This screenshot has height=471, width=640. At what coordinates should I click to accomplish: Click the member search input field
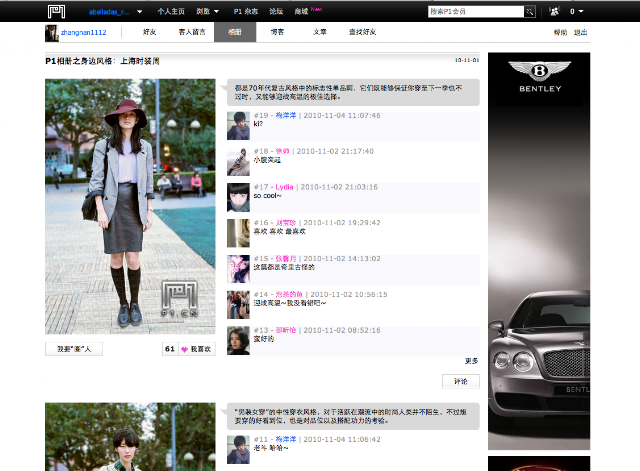[476, 11]
